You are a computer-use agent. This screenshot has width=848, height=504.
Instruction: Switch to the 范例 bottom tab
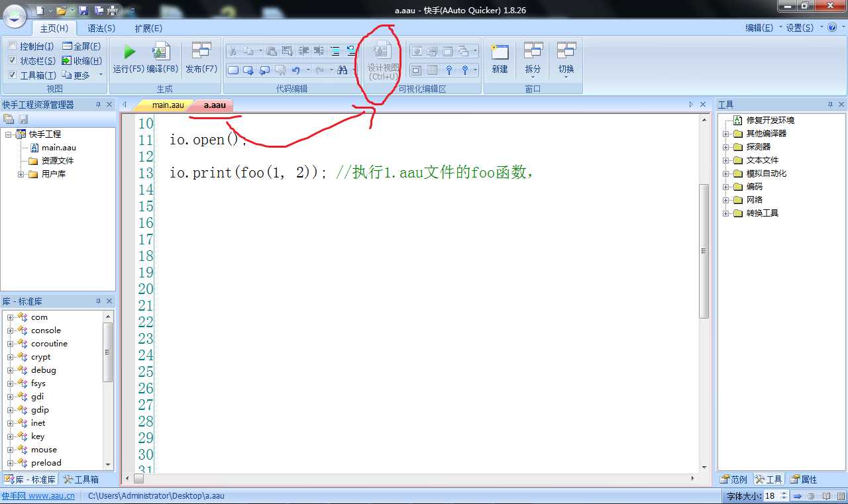pyautogui.click(x=734, y=479)
